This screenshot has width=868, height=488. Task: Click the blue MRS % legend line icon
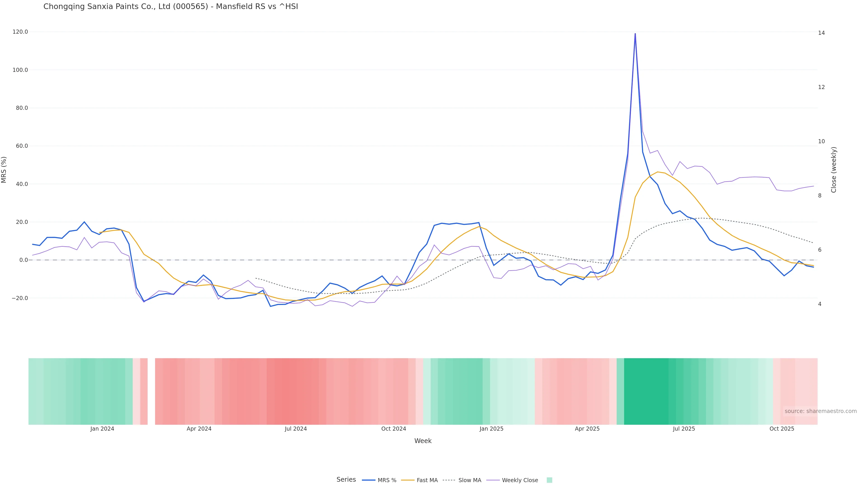tap(369, 480)
